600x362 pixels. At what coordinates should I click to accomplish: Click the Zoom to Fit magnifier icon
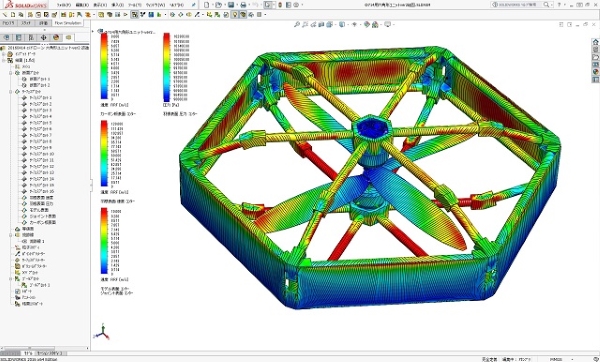297,24
